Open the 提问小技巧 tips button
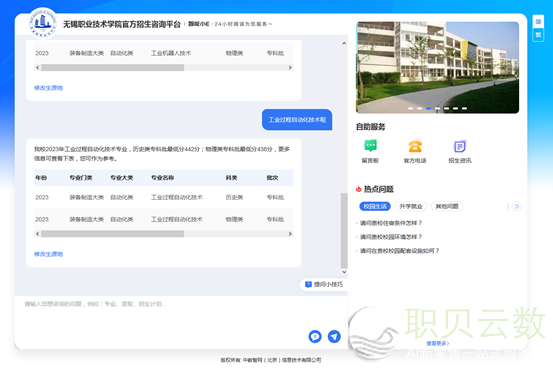Image resolution: width=553 pixels, height=368 pixels. pyautogui.click(x=323, y=284)
